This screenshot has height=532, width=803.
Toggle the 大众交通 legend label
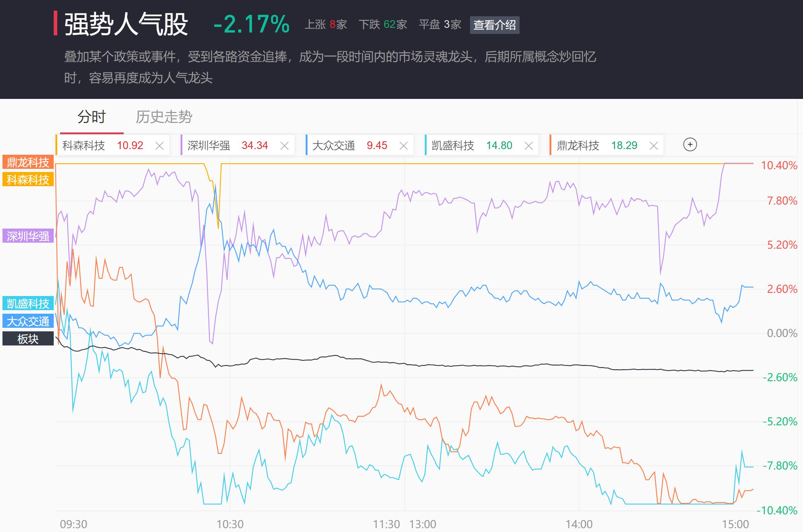[x=28, y=321]
